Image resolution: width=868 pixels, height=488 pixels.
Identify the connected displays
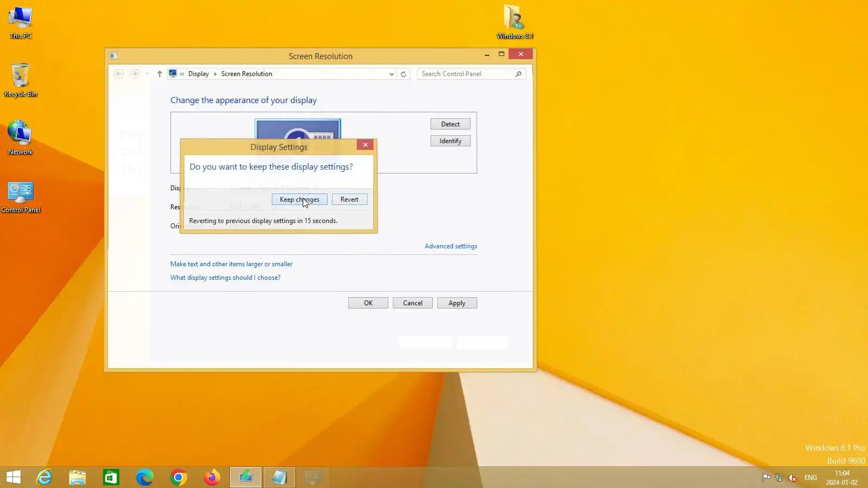pyautogui.click(x=450, y=141)
